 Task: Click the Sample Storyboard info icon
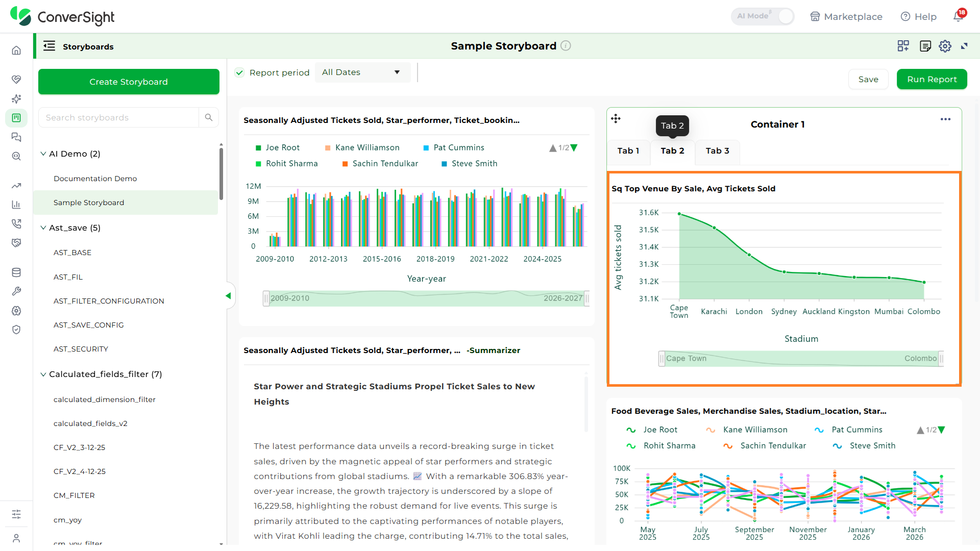[566, 46]
